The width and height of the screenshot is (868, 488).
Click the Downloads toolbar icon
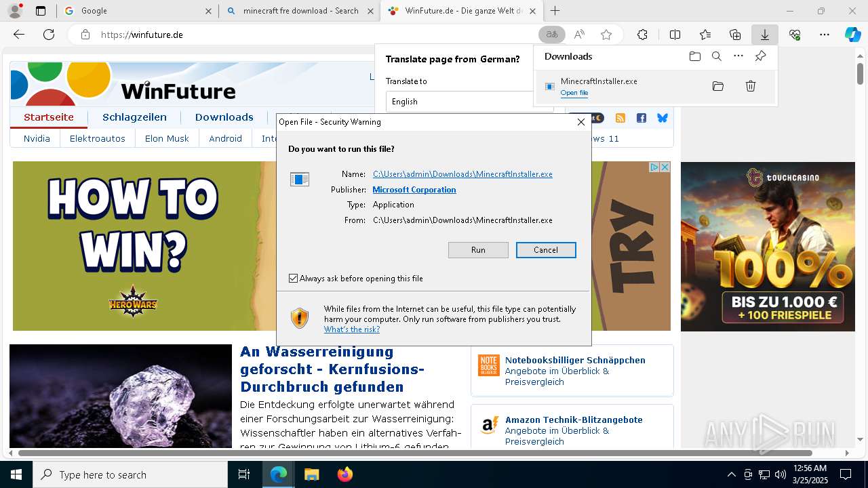765,35
